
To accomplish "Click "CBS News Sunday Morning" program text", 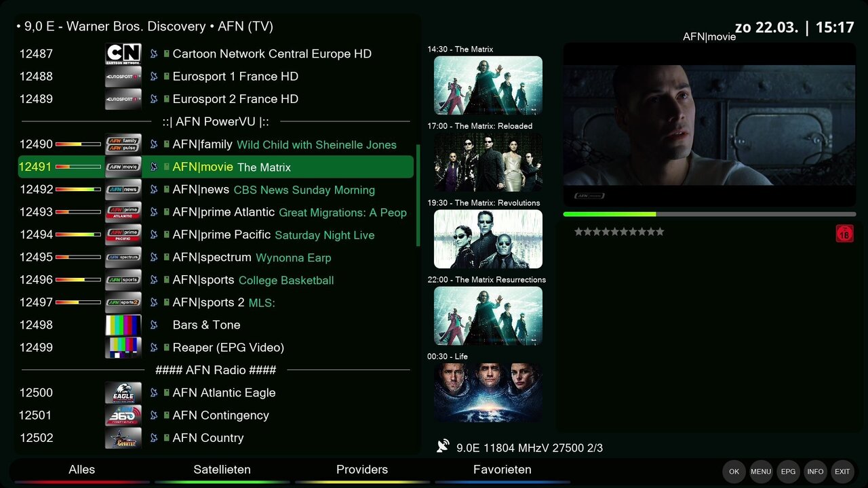I will (x=304, y=190).
